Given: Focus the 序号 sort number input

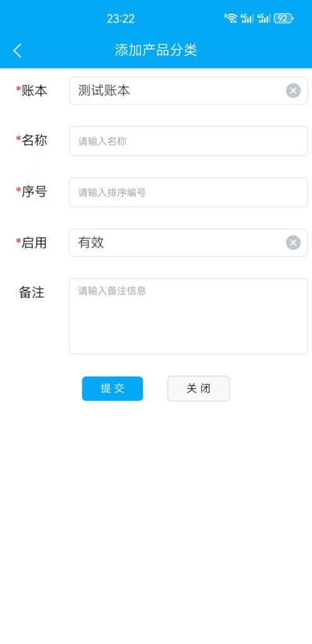Looking at the screenshot, I should coord(189,192).
